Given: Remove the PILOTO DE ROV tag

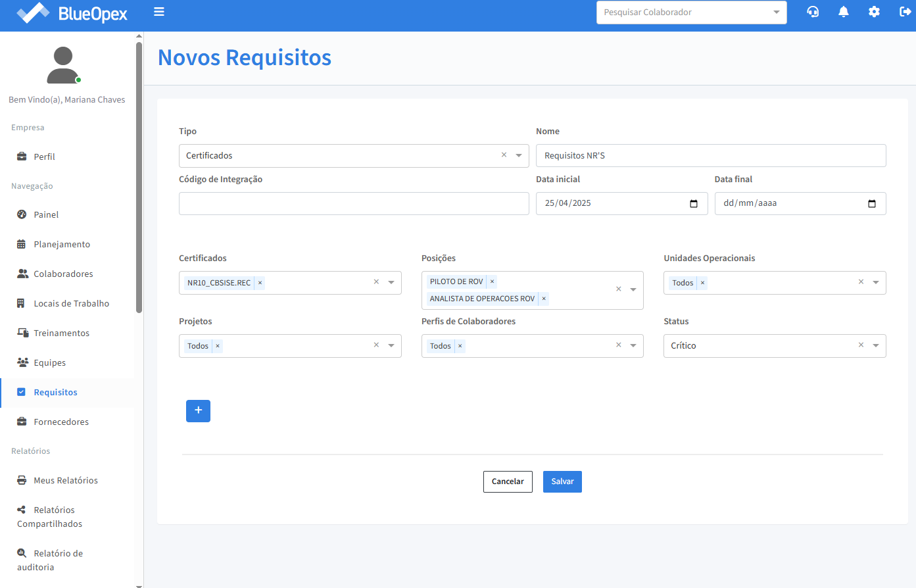Looking at the screenshot, I should (492, 282).
